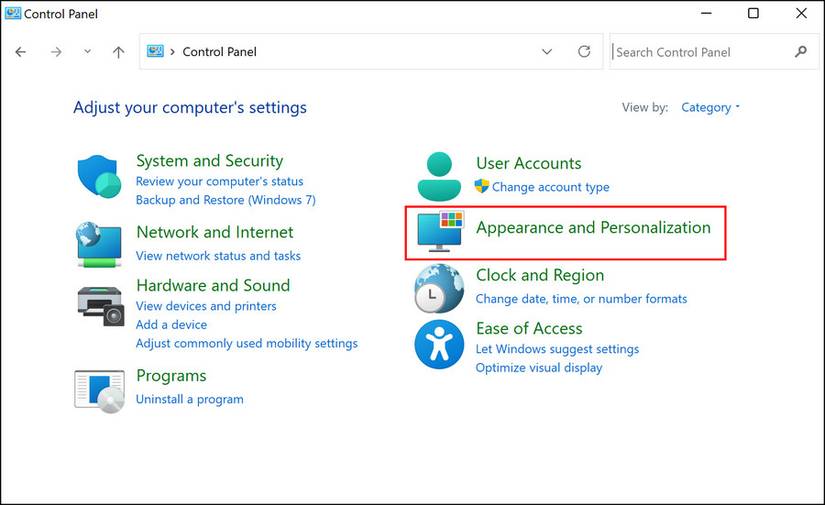825x505 pixels.
Task: Open the recent locations chevron
Action: tap(87, 52)
